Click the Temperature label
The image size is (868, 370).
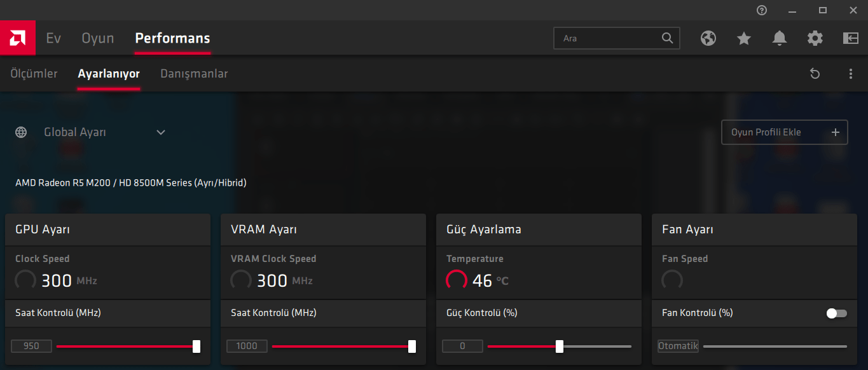pos(475,259)
